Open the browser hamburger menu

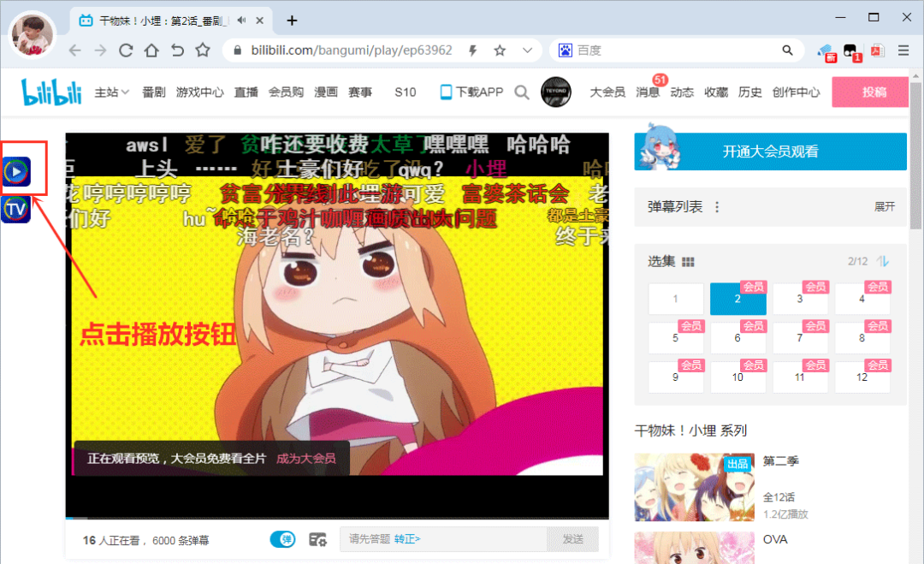pos(903,50)
